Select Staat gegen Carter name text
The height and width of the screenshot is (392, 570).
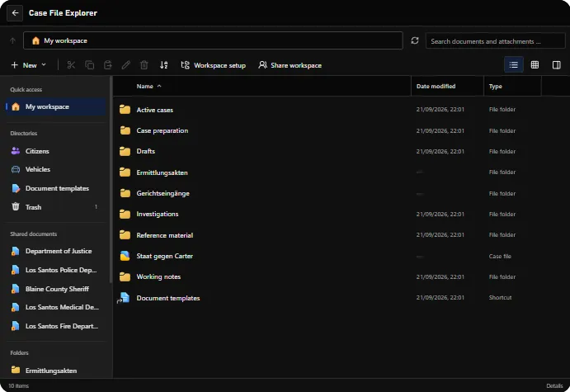[165, 256]
